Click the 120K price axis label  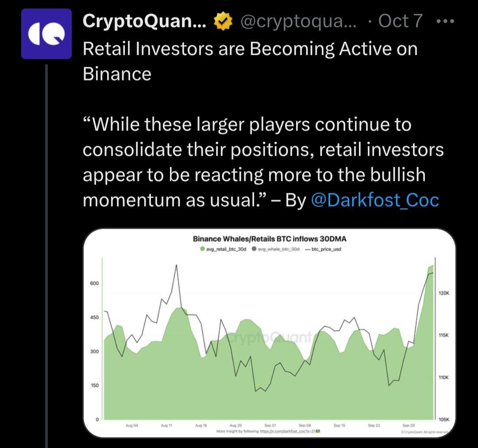pos(444,293)
